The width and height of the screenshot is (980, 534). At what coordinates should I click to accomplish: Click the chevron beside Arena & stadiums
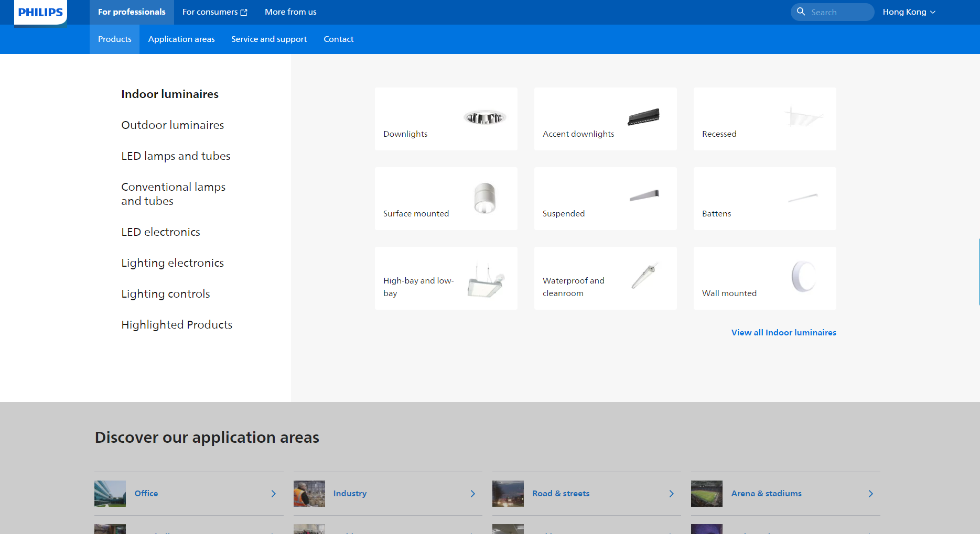coord(870,494)
